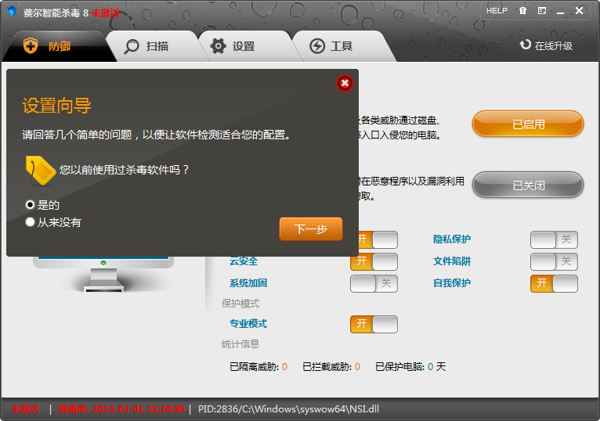Open the feedback icon next to minimize
The height and width of the screenshot is (421, 600).
click(541, 10)
